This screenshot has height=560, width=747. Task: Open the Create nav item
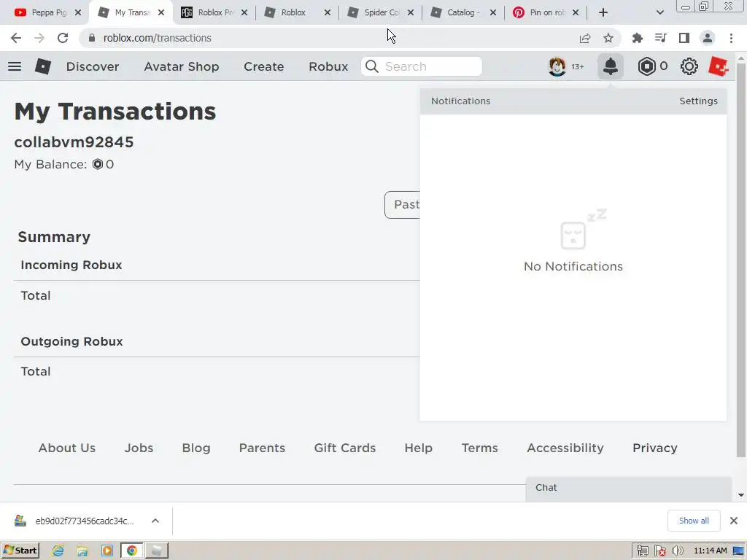[264, 66]
